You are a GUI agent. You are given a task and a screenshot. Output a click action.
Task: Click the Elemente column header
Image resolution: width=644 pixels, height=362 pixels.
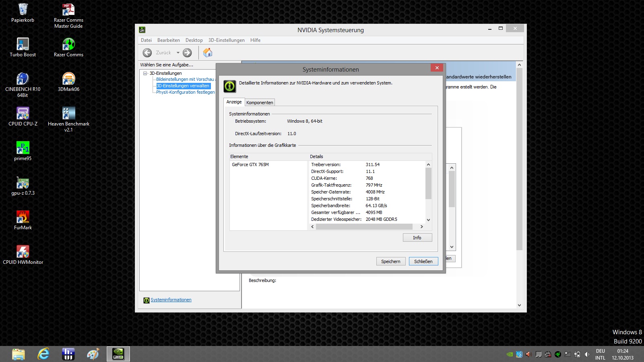268,156
